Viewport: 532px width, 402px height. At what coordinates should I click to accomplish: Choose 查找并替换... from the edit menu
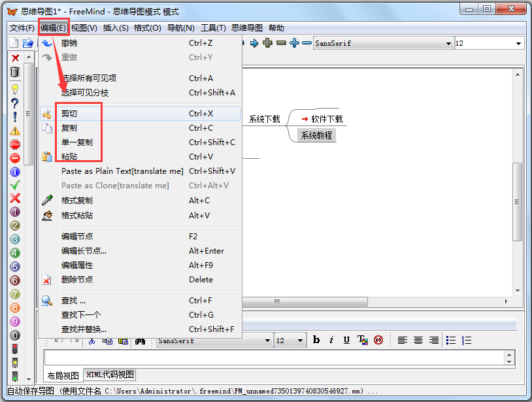(140, 329)
